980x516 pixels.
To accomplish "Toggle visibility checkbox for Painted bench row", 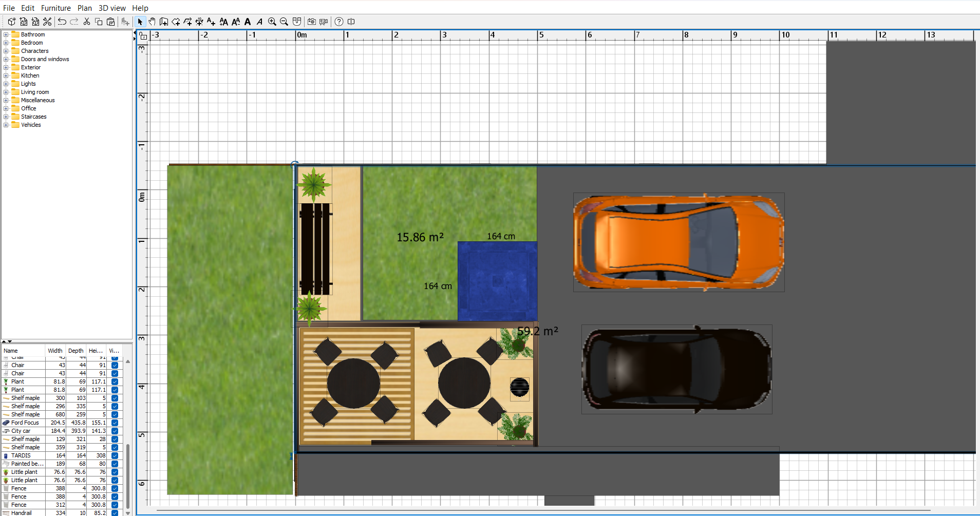I will click(x=115, y=464).
